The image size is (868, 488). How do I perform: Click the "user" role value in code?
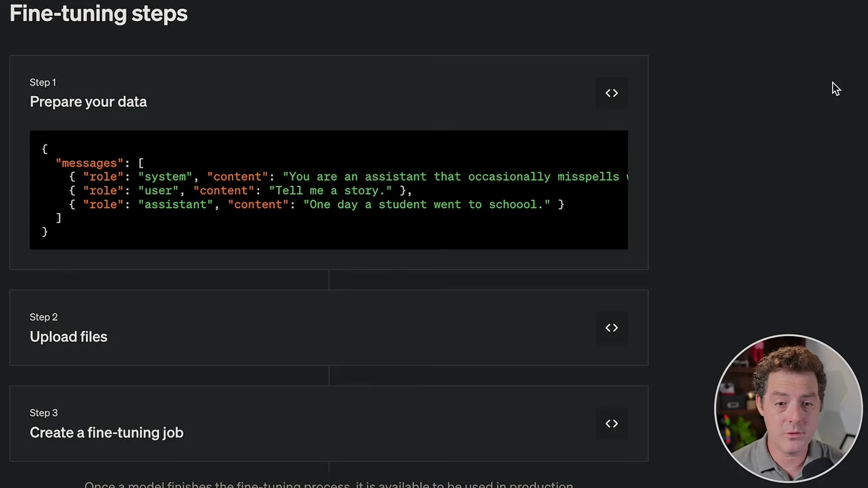[158, 191]
